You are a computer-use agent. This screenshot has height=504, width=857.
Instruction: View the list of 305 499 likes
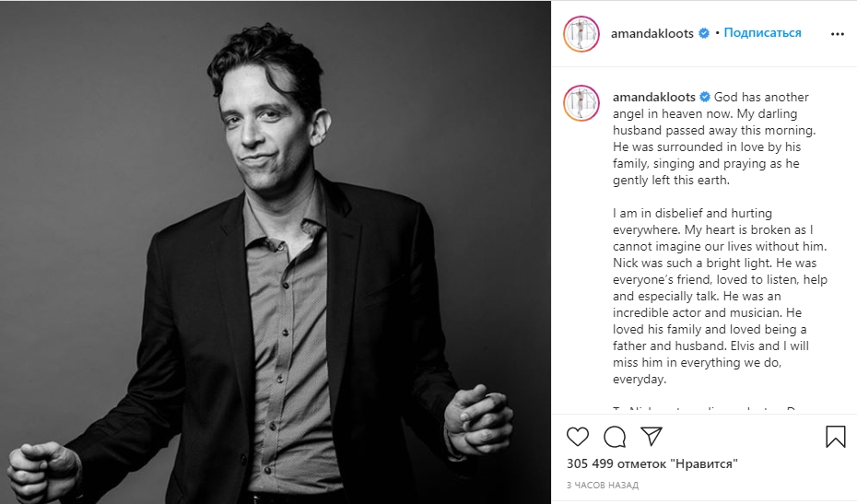click(652, 463)
